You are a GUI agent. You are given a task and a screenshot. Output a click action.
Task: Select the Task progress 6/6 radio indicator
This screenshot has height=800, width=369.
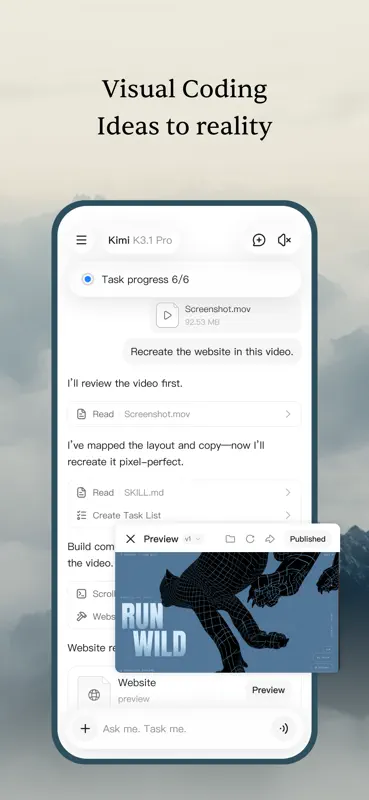(88, 280)
